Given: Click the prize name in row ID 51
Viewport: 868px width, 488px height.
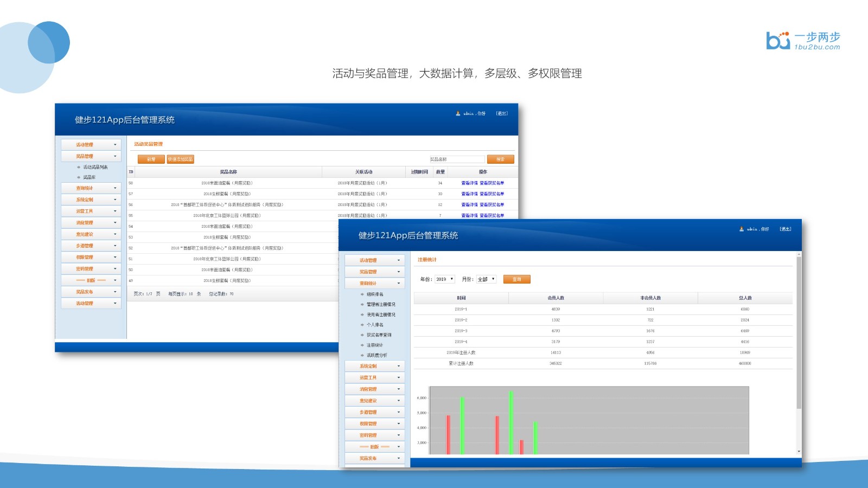Looking at the screenshot, I should coord(227,259).
